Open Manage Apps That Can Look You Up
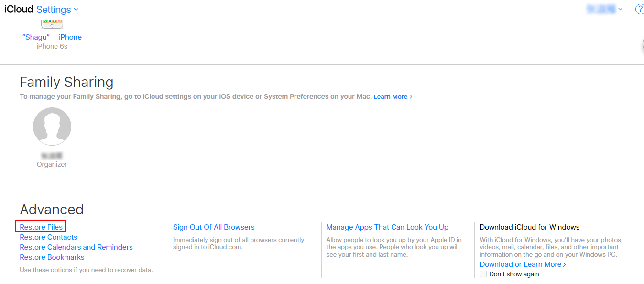This screenshot has width=644, height=284. tap(387, 227)
